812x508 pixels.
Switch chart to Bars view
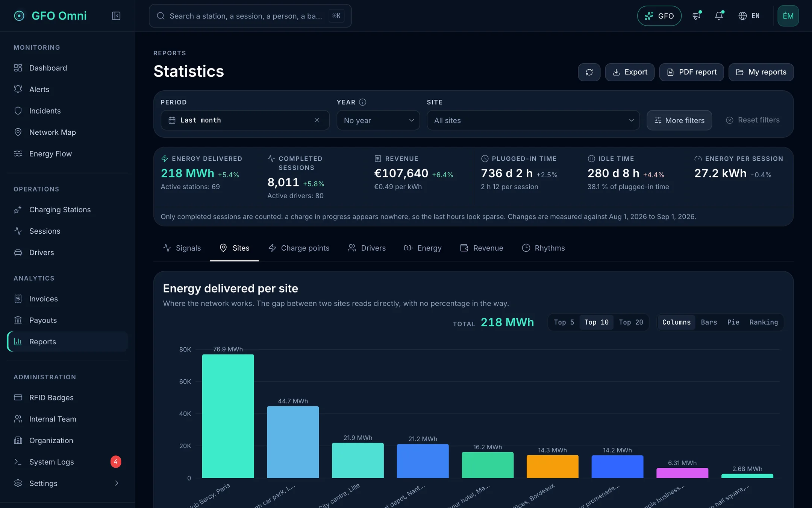point(709,322)
